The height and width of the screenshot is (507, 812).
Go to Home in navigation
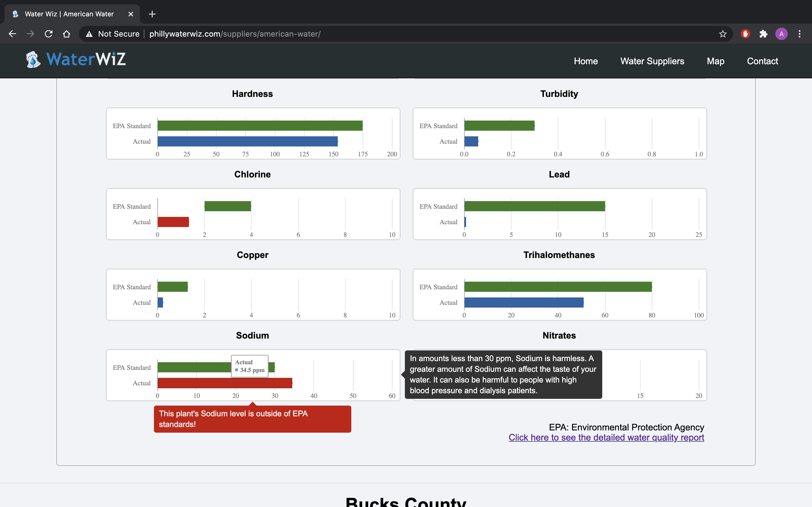coord(586,61)
